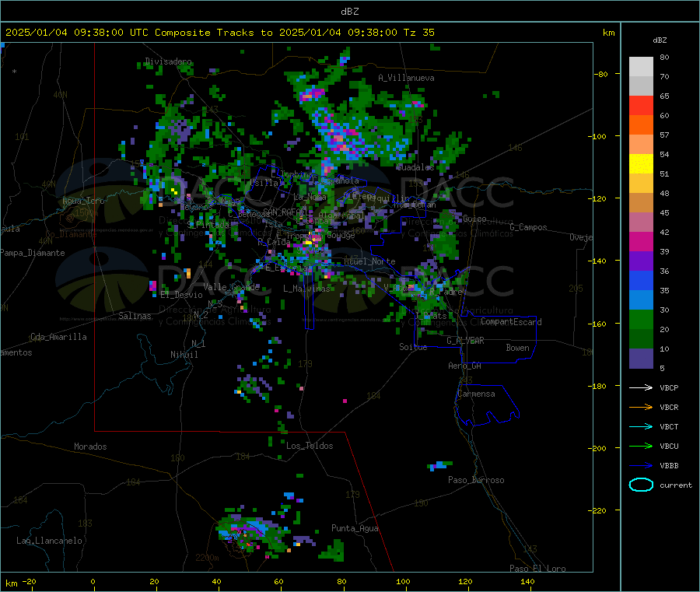Click the small blue echo above Paso_Barroso
Image resolution: width=700 pixels, height=592 pixels.
pos(439,465)
